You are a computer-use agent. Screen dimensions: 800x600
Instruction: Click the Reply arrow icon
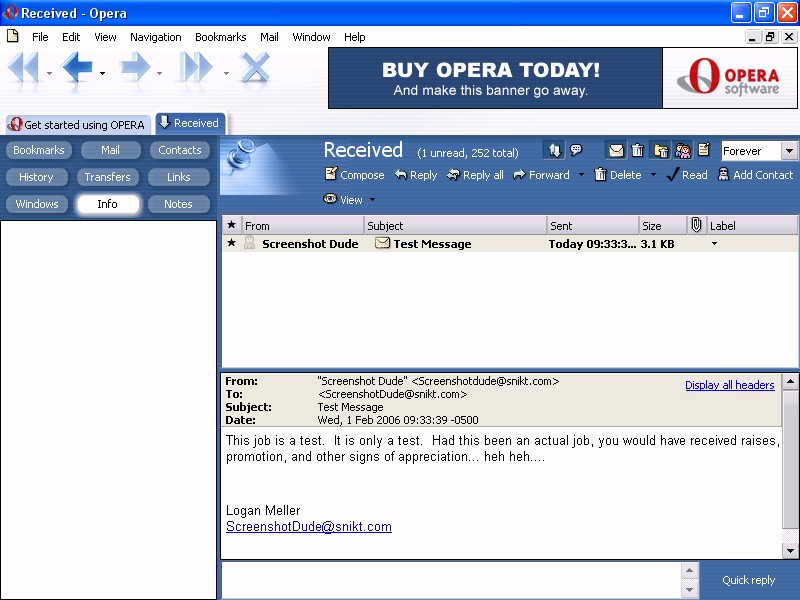pos(401,175)
